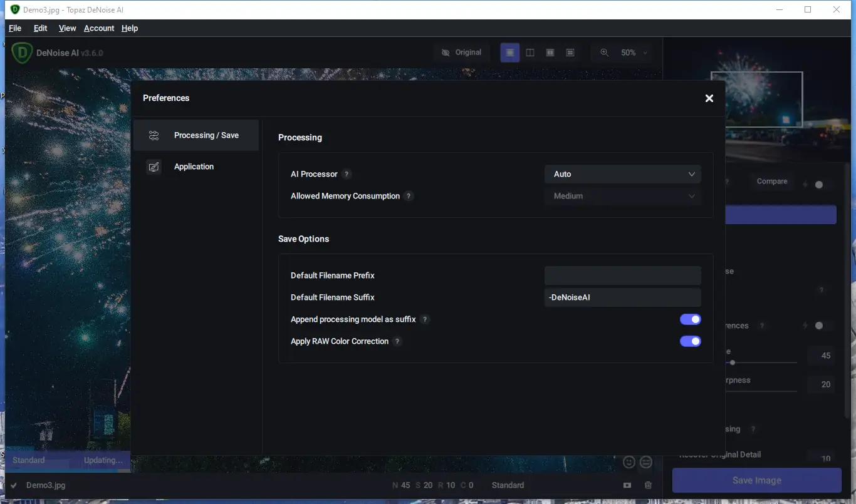The width and height of the screenshot is (856, 504).
Task: Expand Allowed Memory Consumption dropdown
Action: coord(623,196)
